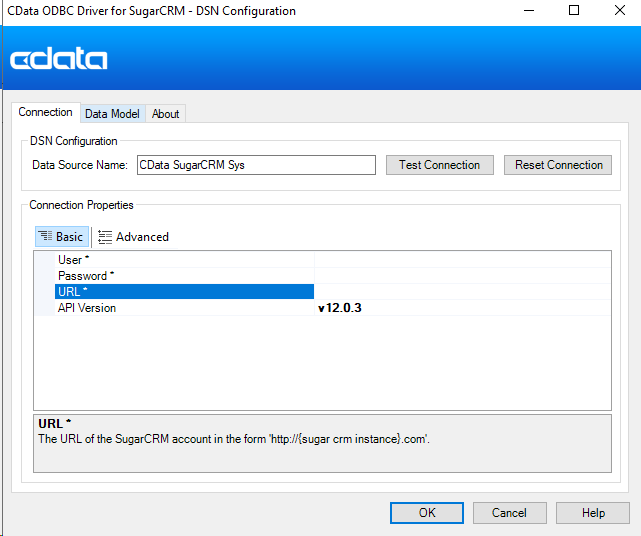Screen dimensions: 641x536
Task: Click the CData logo in the banner
Action: pyautogui.click(x=58, y=58)
